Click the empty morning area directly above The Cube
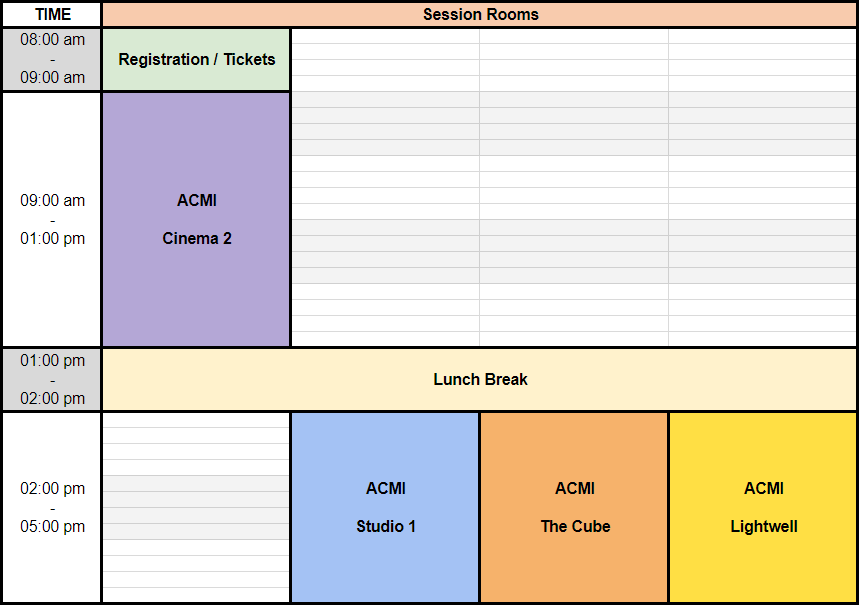This screenshot has height=605, width=859. click(574, 219)
